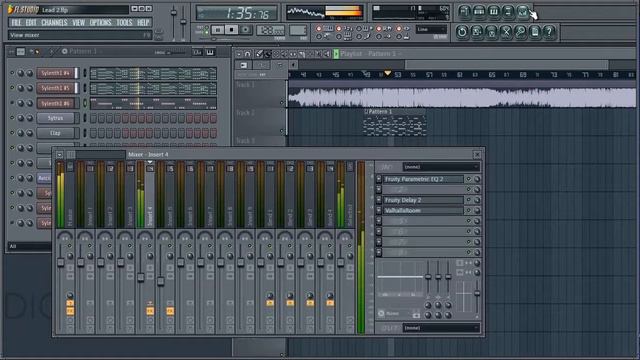640x360 pixels.
Task: Open the Mixer options arrow menu
Action: 60,155
